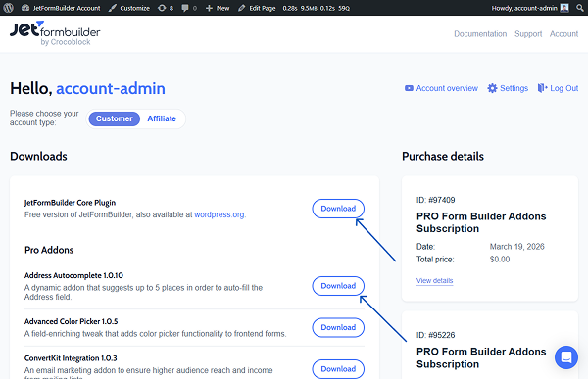This screenshot has height=379, width=588.
Task: Open the WordPress logo menu
Action: point(8,8)
